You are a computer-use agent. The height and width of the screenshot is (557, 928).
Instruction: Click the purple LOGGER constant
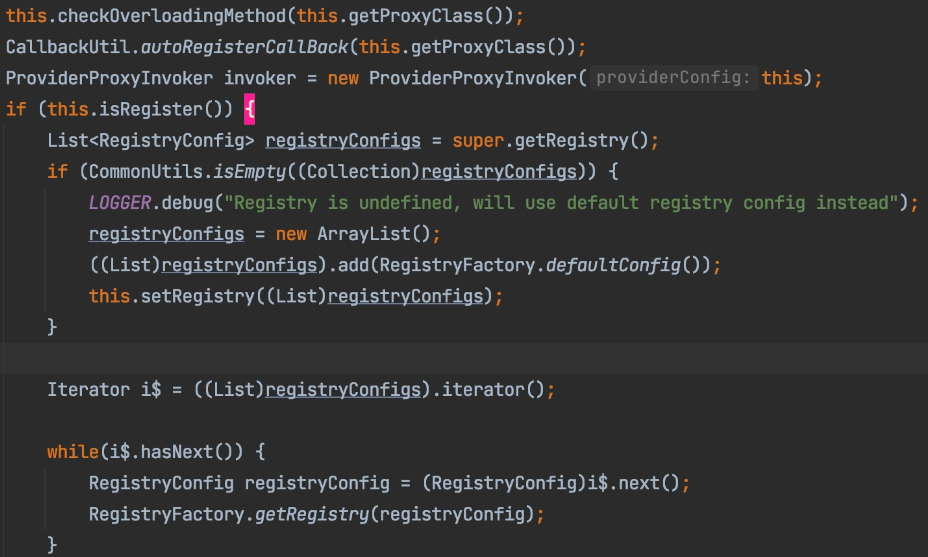click(x=120, y=203)
